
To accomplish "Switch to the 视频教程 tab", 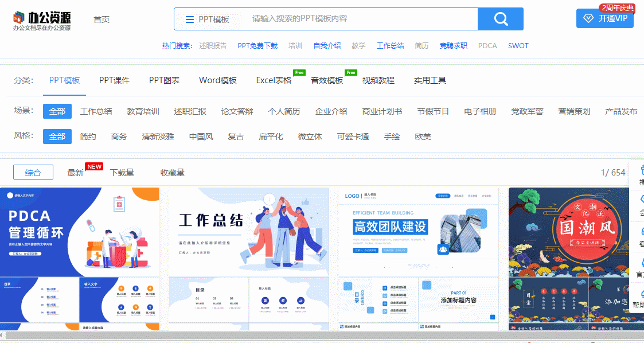I will click(378, 80).
